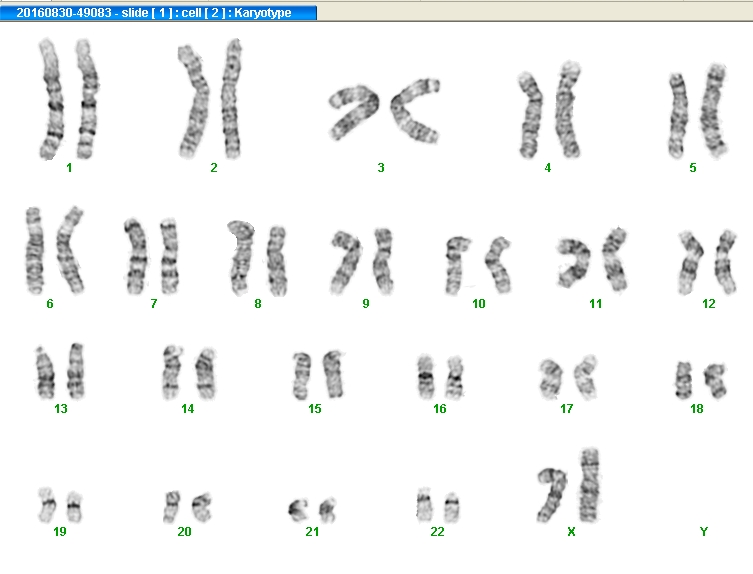Select the chromosome 2 pair

click(212, 100)
